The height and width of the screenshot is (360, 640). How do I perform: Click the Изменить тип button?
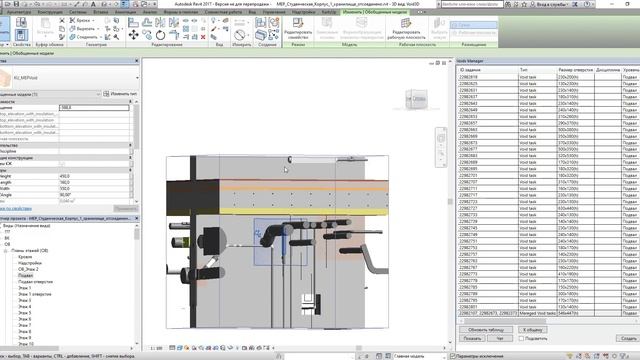[x=120, y=94]
